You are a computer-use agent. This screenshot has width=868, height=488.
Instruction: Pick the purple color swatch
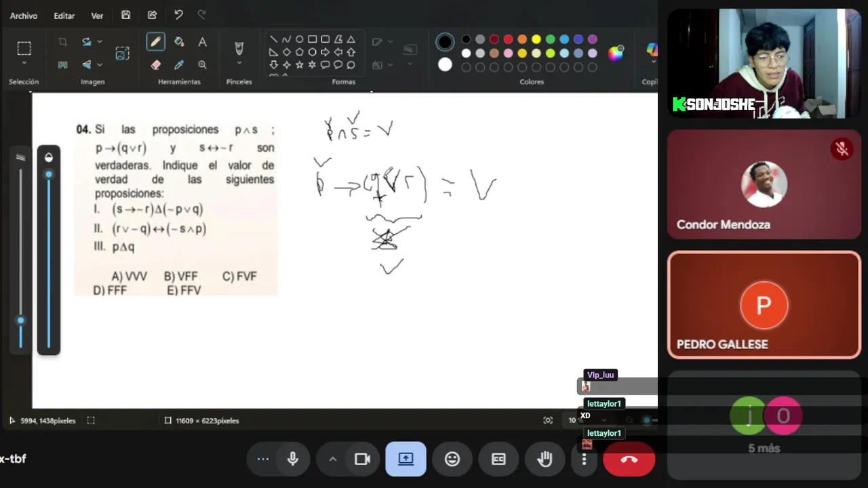[x=593, y=39]
